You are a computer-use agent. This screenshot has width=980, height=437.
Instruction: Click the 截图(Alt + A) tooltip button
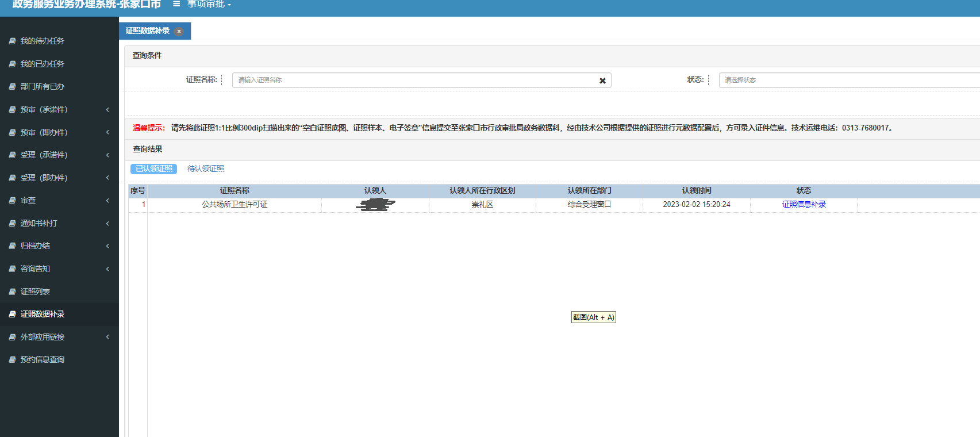tap(594, 317)
